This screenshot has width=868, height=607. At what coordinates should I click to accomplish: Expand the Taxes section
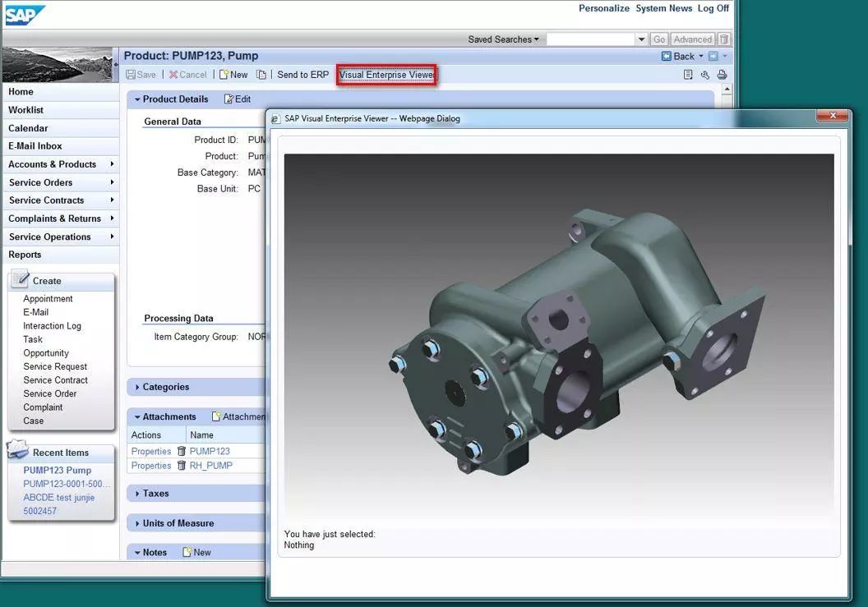pos(137,494)
